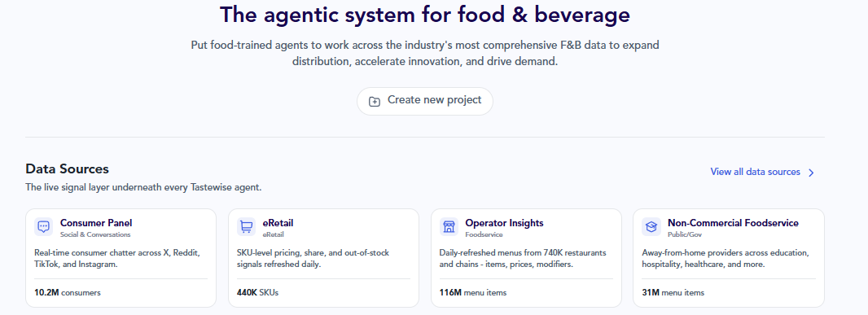Click the Operator Insights storefront icon
The image size is (868, 315).
tap(449, 226)
